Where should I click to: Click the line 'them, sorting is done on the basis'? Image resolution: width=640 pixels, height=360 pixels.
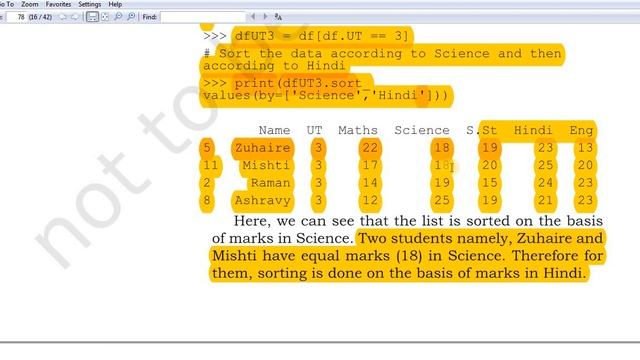399,273
